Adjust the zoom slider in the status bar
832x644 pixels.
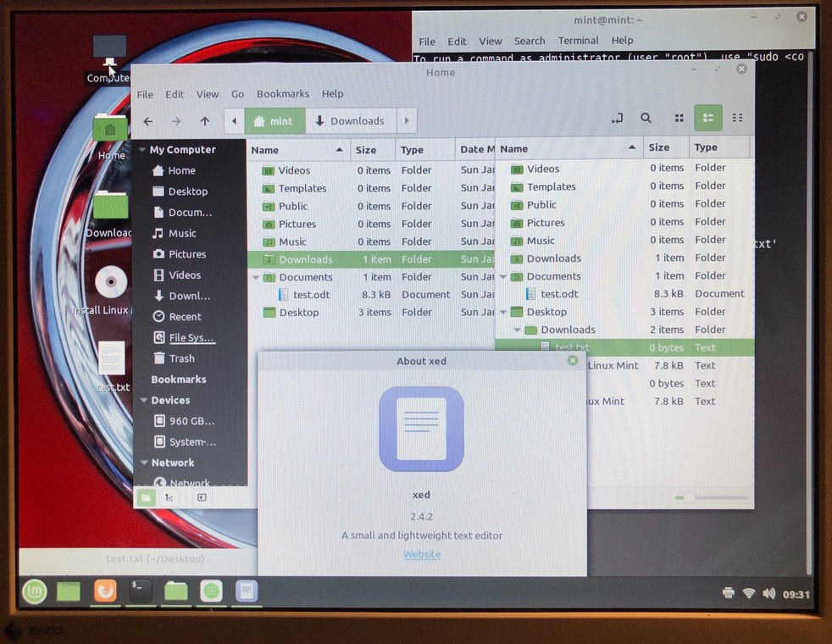689,497
